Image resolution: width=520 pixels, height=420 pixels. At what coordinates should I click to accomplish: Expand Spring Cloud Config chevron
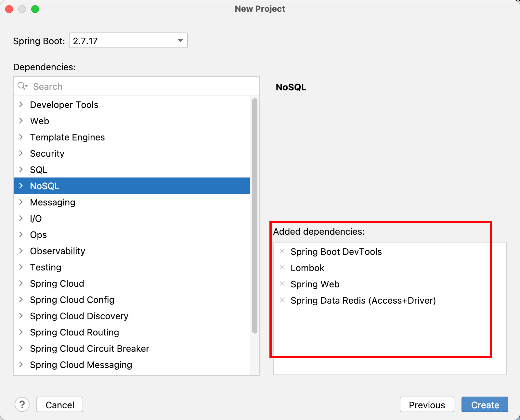coord(21,299)
